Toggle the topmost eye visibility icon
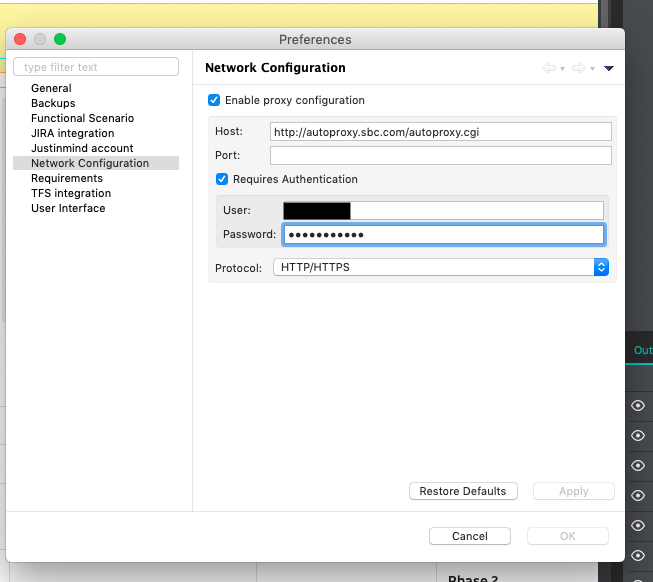 click(639, 406)
